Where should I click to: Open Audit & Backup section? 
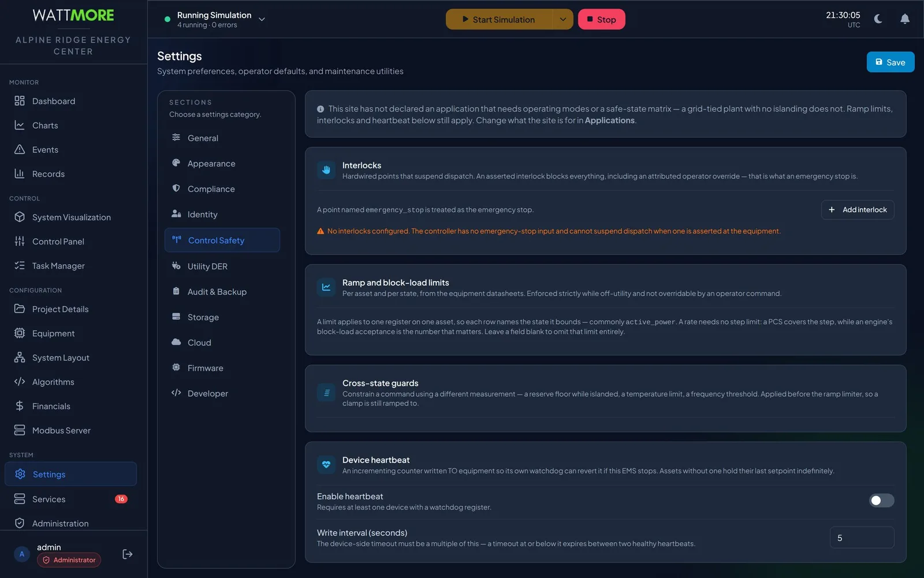click(x=222, y=292)
